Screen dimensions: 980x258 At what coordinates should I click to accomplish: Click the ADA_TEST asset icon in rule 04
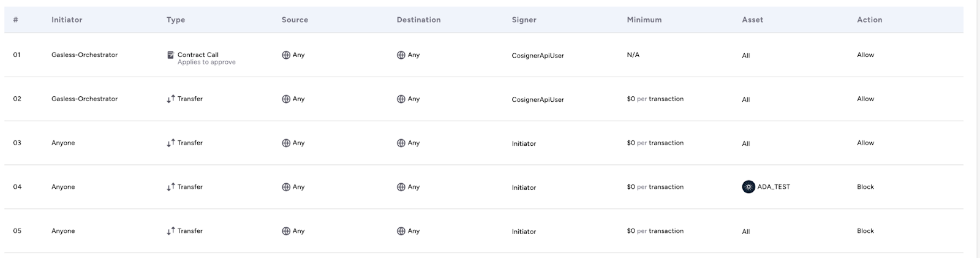[x=748, y=187]
